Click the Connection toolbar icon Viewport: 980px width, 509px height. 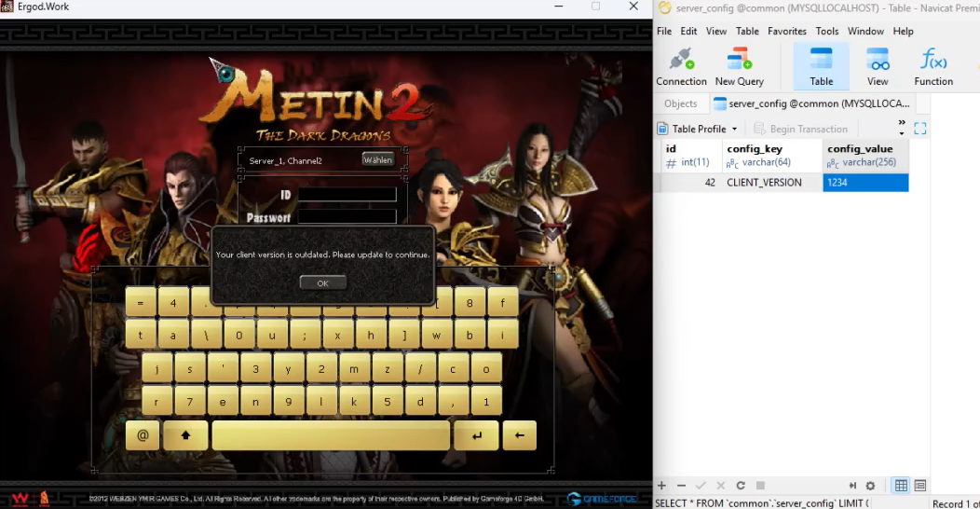pyautogui.click(x=681, y=67)
